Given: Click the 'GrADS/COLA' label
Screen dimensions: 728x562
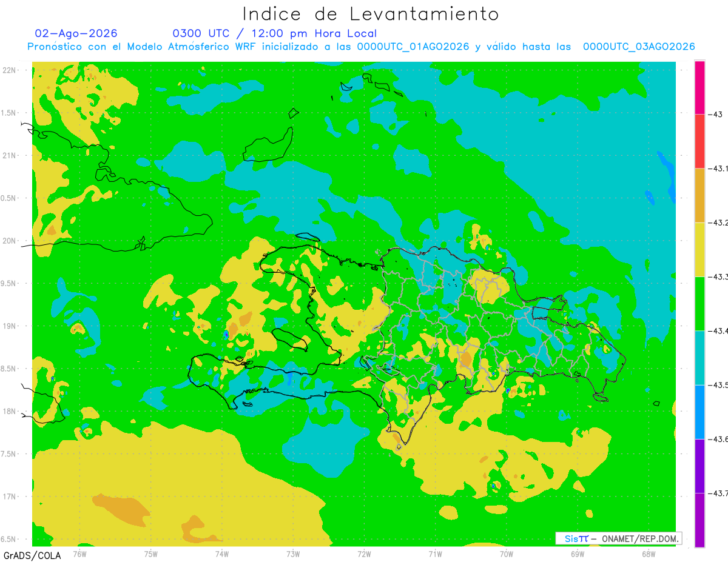Looking at the screenshot, I should 32,555.
